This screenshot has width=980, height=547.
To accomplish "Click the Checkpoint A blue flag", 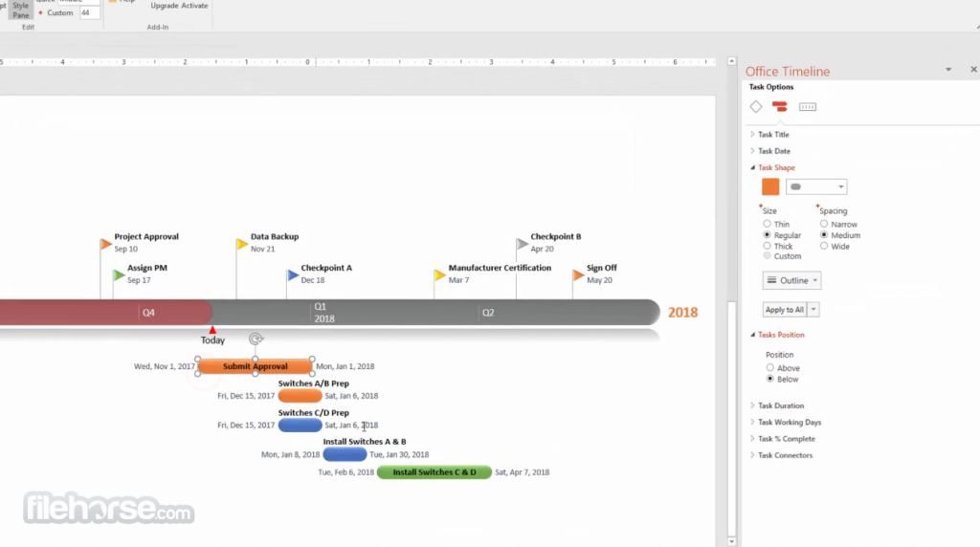I will click(x=293, y=275).
